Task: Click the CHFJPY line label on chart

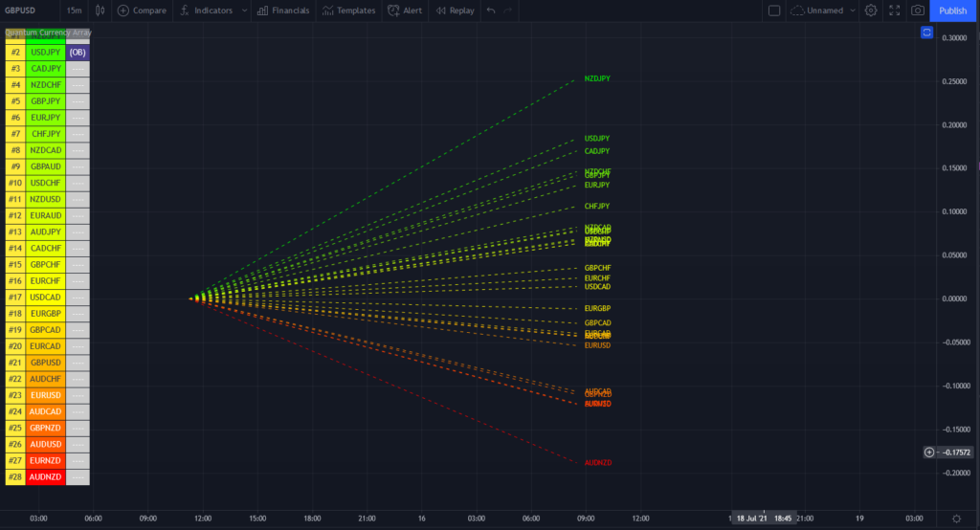Action: tap(597, 207)
